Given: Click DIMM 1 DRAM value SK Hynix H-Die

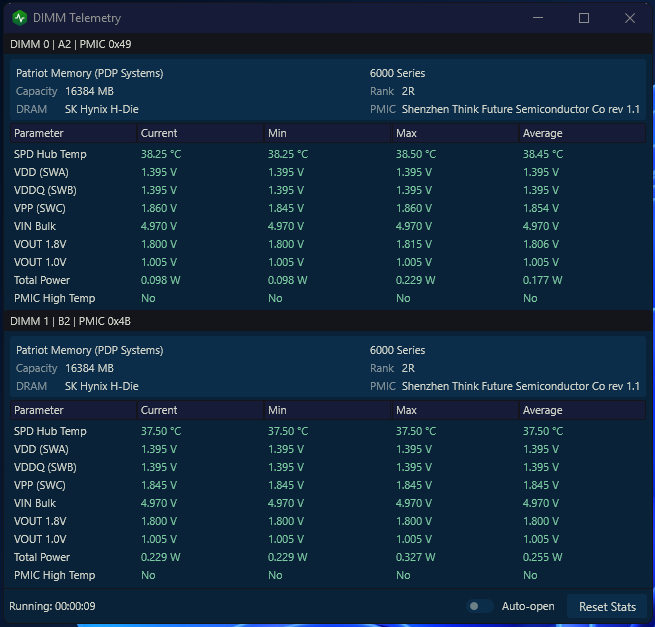Looking at the screenshot, I should pyautogui.click(x=102, y=386).
